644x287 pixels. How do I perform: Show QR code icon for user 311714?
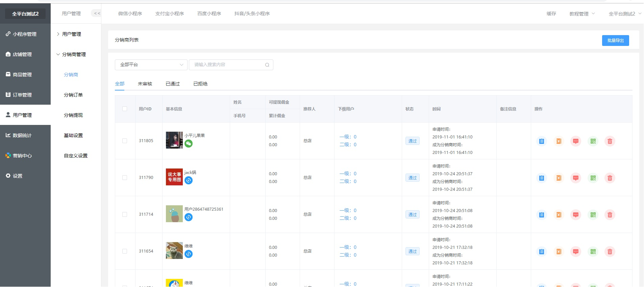[593, 215]
